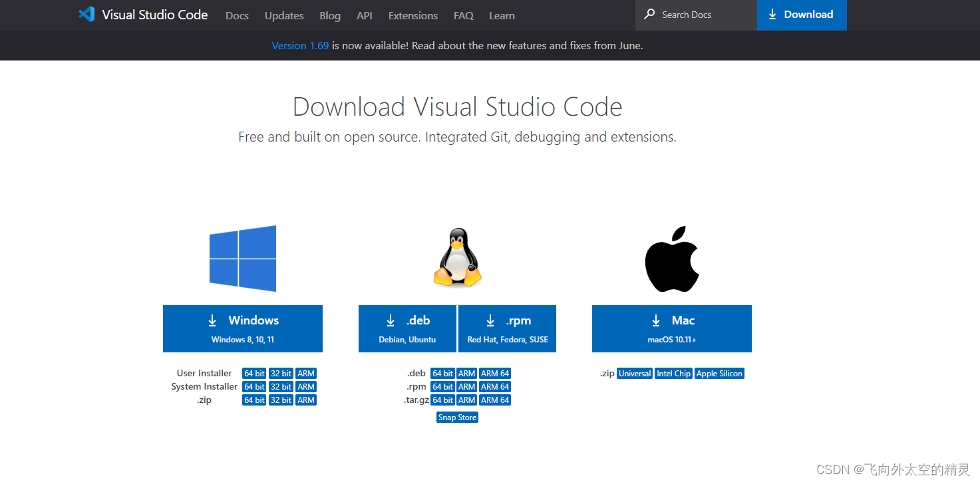
Task: Click the Visual Studio Code logo icon
Action: [86, 15]
